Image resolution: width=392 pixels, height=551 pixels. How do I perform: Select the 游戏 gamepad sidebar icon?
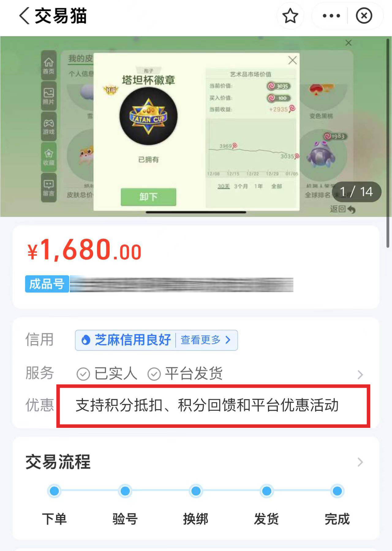49,126
